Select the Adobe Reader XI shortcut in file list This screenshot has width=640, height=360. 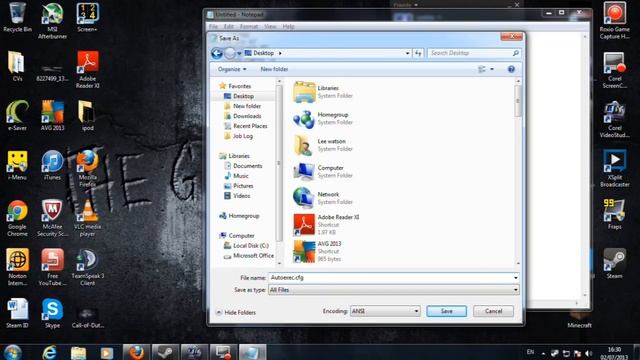click(x=326, y=224)
